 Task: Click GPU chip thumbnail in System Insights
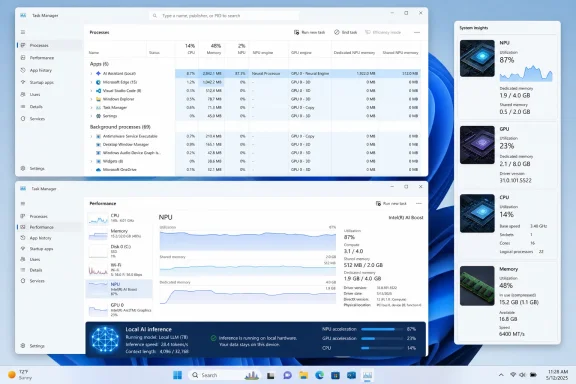point(477,145)
